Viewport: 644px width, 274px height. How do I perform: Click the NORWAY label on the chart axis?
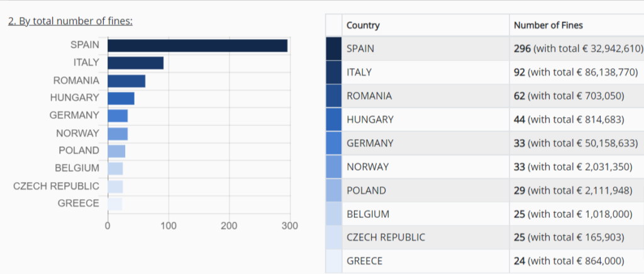coord(77,134)
